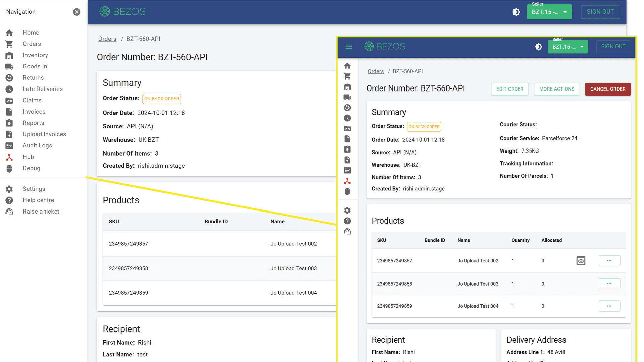This screenshot has height=362, width=644.
Task: Click the Upload Invoices icon in the expanded sidebar
Action: [x=9, y=134]
